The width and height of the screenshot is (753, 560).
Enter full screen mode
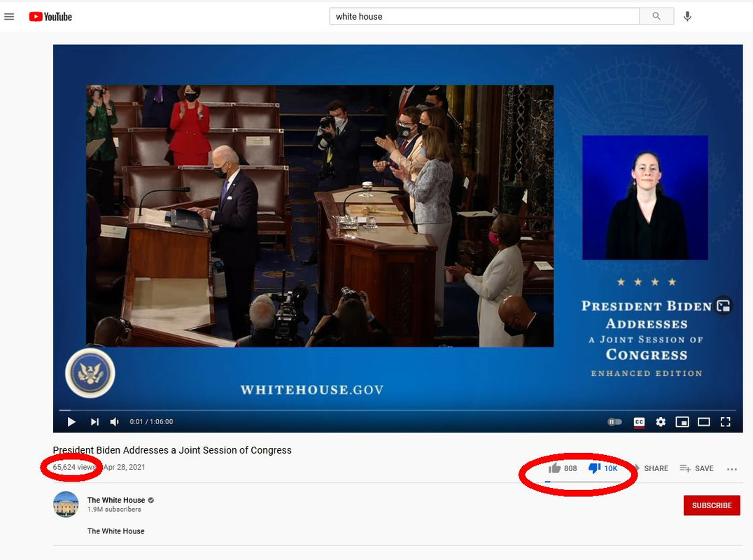pos(725,421)
